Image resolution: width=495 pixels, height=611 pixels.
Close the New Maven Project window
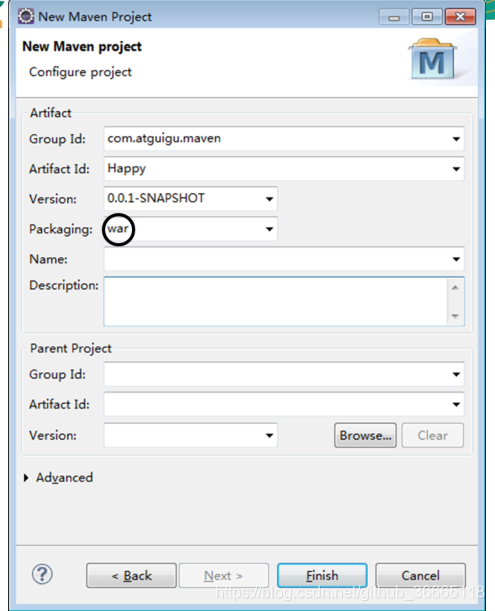[460, 17]
